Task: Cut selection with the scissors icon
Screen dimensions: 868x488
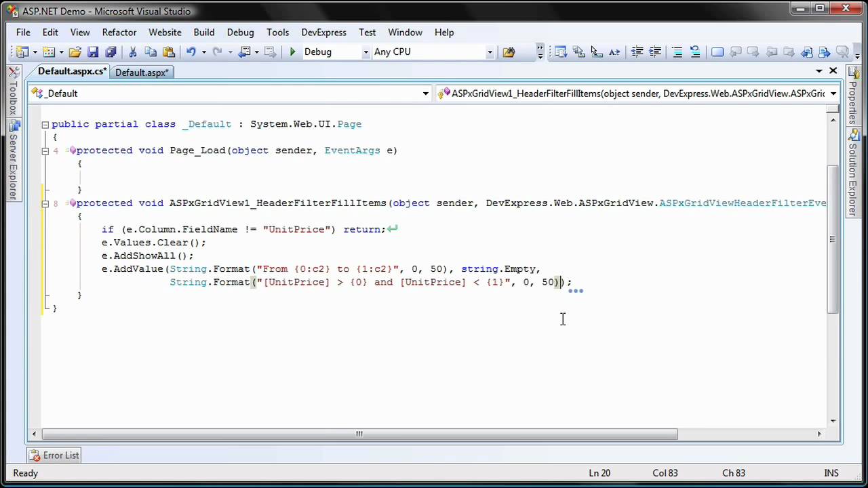Action: [133, 52]
